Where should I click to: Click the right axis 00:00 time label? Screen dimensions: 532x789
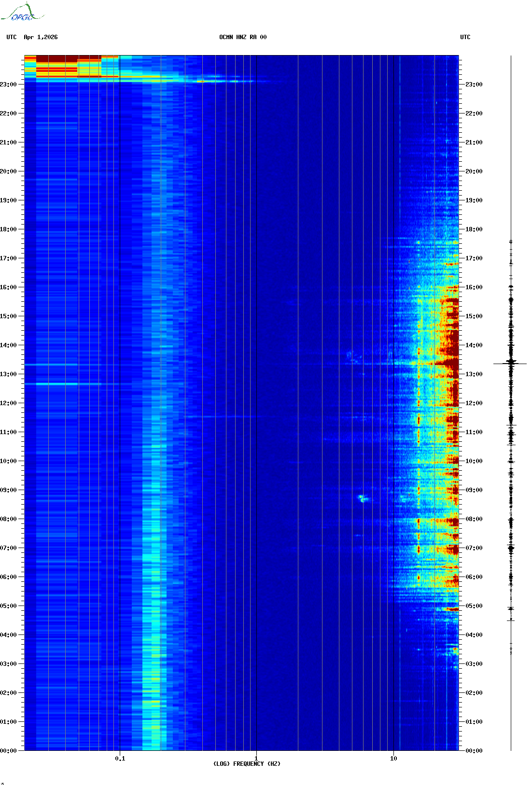[x=474, y=751]
